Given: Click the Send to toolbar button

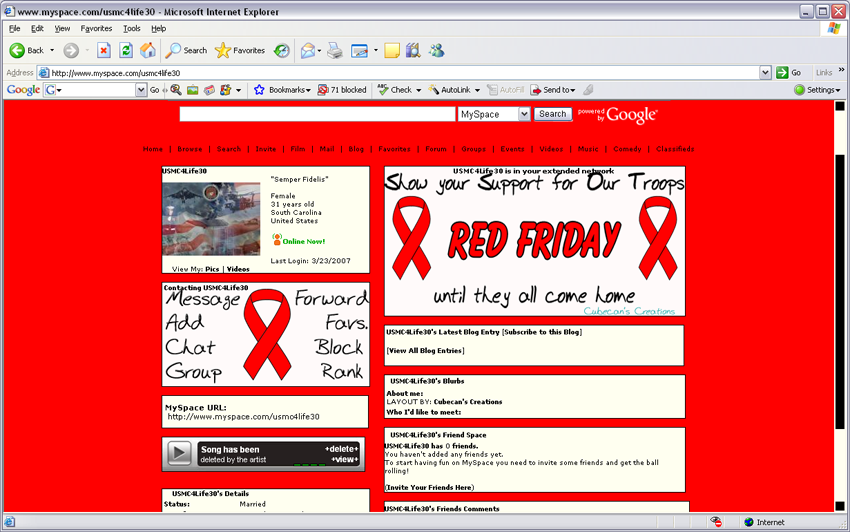Looking at the screenshot, I should 552,89.
